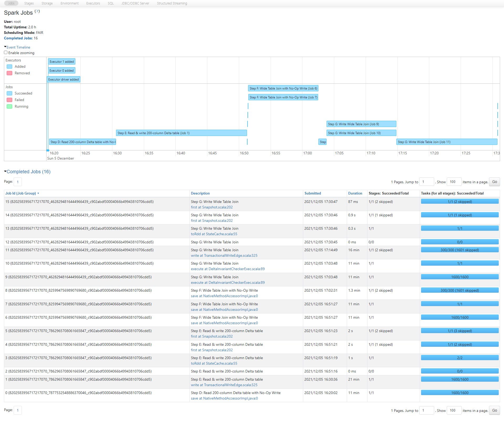Screen dimensions: 504x425
Task: Sort table by Duration column header
Action: coord(355,193)
